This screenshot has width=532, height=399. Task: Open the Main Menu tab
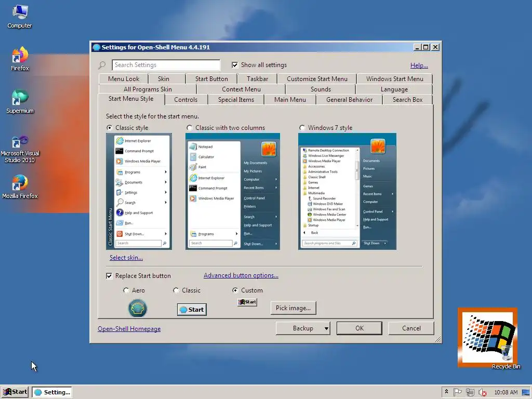290,100
